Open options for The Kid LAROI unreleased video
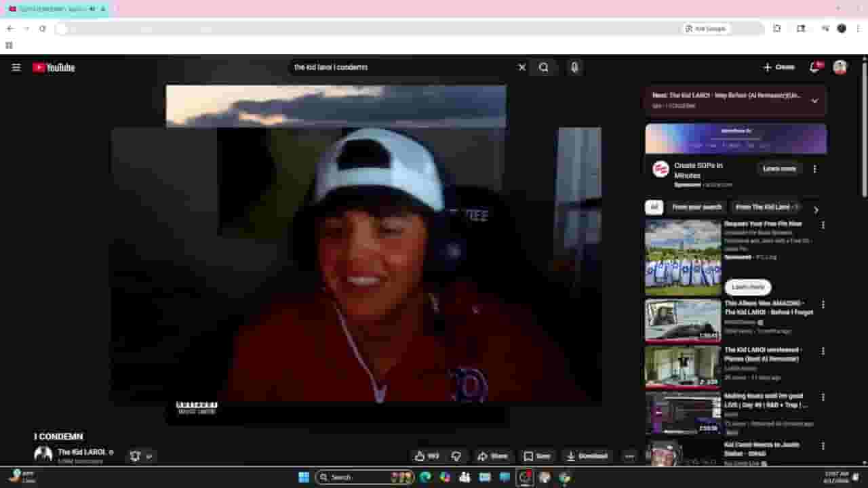This screenshot has width=868, height=488. click(823, 351)
